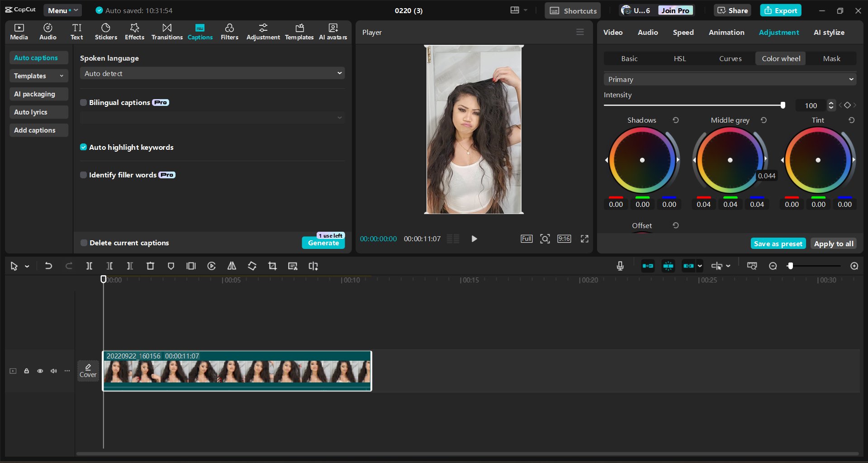The height and width of the screenshot is (463, 868).
Task: Enable Bilingual captions
Action: tap(83, 102)
